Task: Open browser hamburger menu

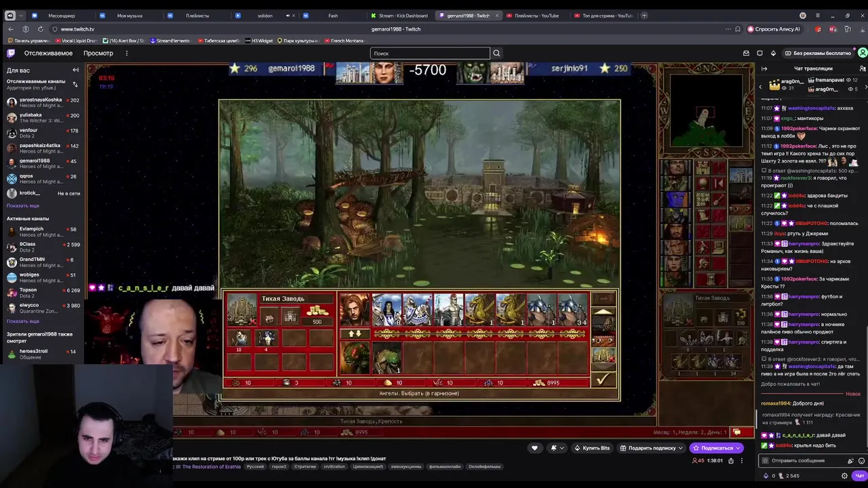Action: coord(817,15)
